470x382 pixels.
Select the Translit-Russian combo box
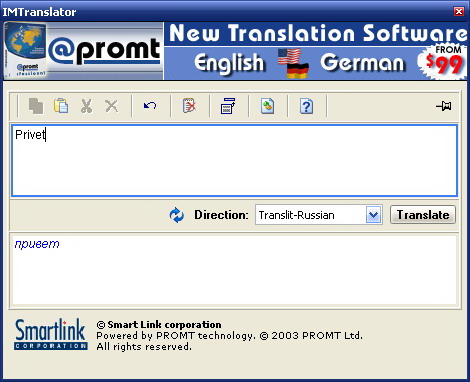tap(319, 215)
